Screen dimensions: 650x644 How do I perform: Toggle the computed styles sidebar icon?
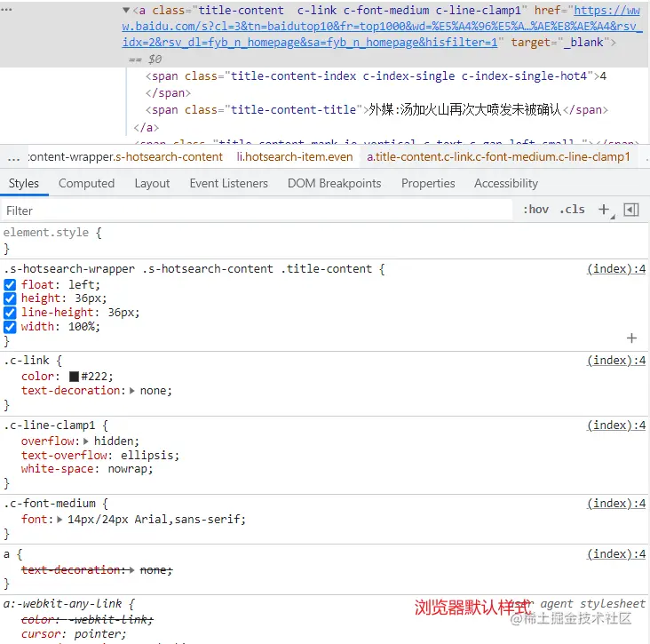(x=631, y=210)
